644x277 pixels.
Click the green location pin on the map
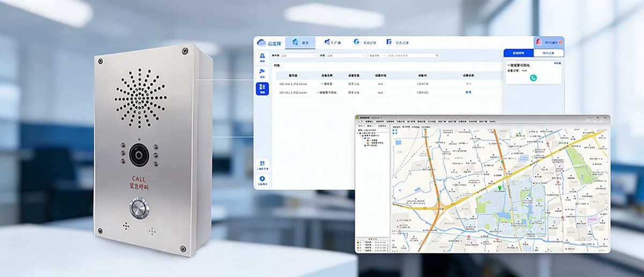tap(500, 188)
